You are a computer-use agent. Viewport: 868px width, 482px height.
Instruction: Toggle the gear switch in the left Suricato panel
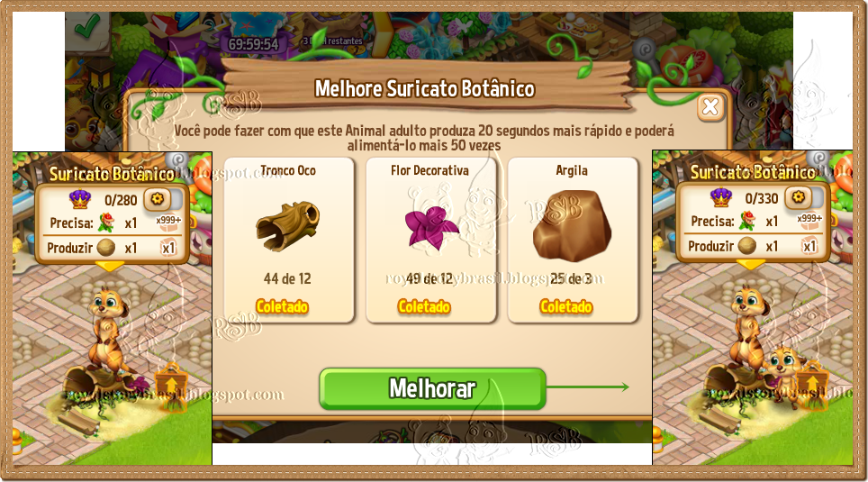[163, 199]
